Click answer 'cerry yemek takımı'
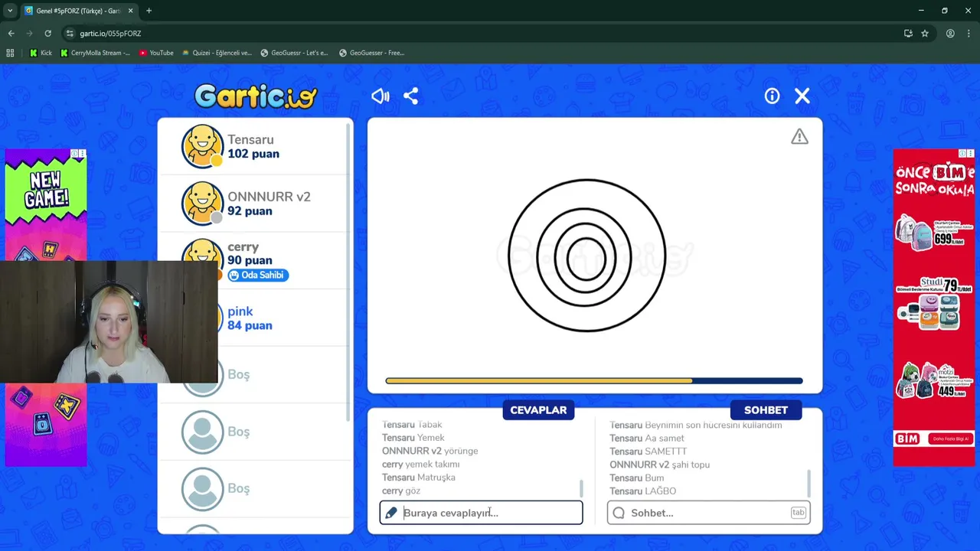The image size is (980, 551). point(420,464)
